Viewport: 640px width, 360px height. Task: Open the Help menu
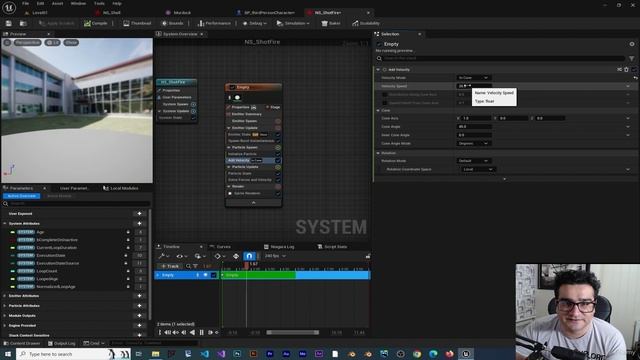pyautogui.click(x=117, y=3)
